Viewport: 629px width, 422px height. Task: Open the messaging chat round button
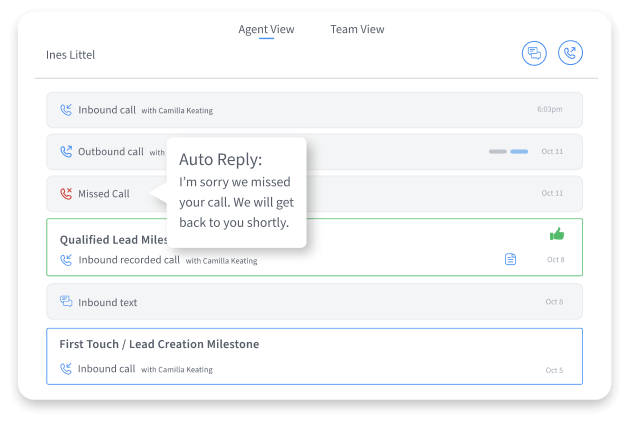[x=534, y=53]
